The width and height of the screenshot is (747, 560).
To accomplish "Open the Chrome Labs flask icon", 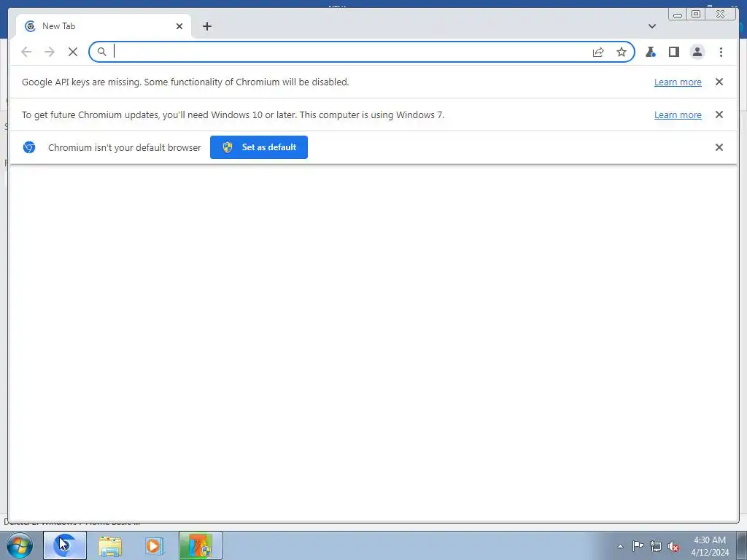I will click(650, 52).
